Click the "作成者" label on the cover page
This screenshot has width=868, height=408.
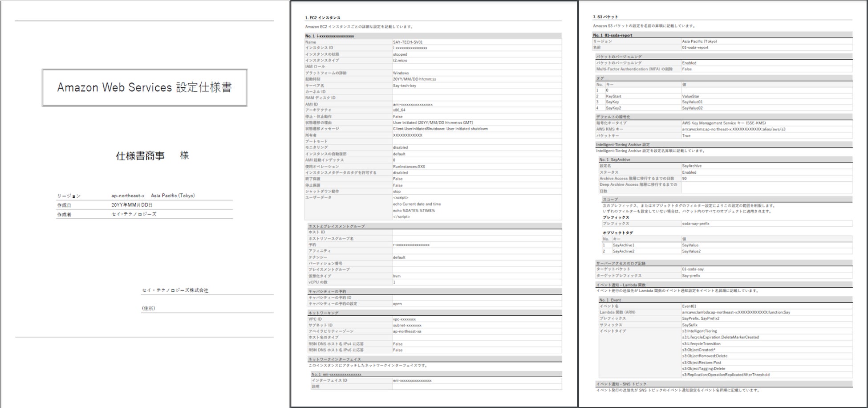click(x=64, y=214)
